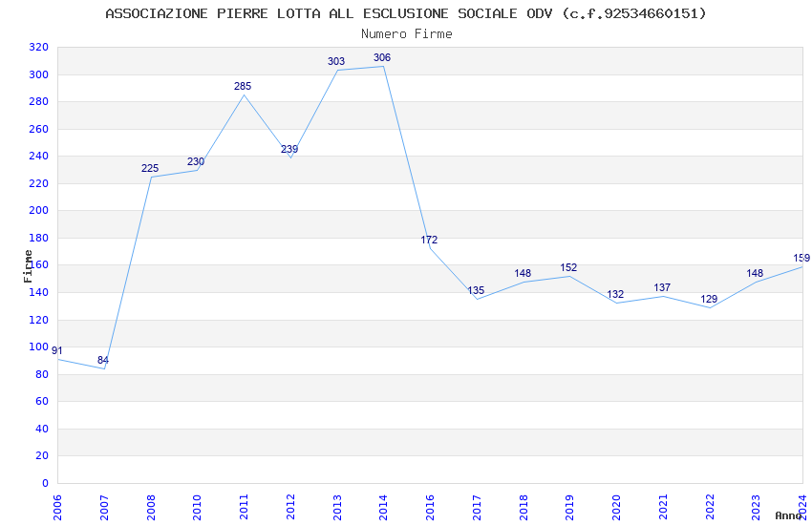Click the x-axis year 2022
Viewport: 812px width, 525px height.
pyautogui.click(x=710, y=508)
